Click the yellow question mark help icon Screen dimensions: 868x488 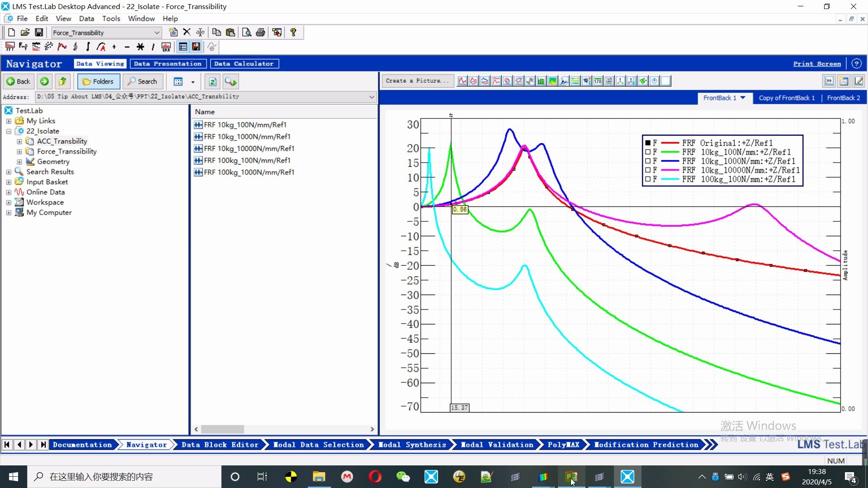(x=293, y=32)
